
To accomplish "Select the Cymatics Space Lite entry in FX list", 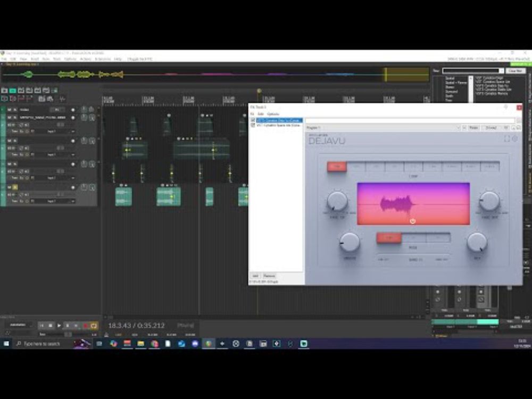I will point(279,125).
